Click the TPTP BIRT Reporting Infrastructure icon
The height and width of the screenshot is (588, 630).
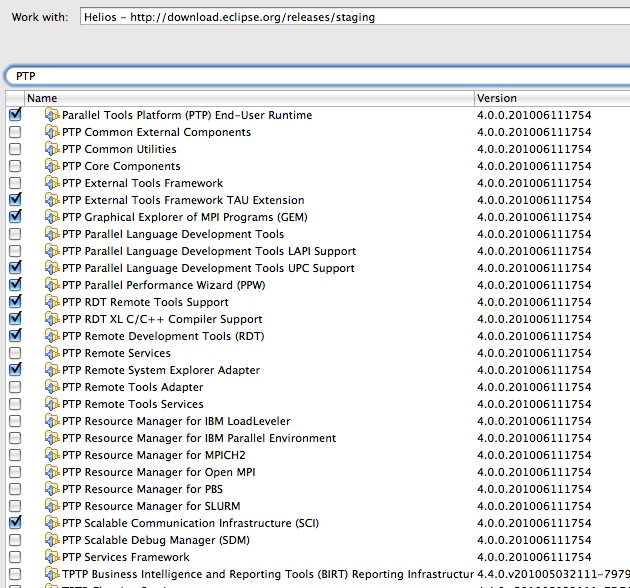click(x=52, y=574)
